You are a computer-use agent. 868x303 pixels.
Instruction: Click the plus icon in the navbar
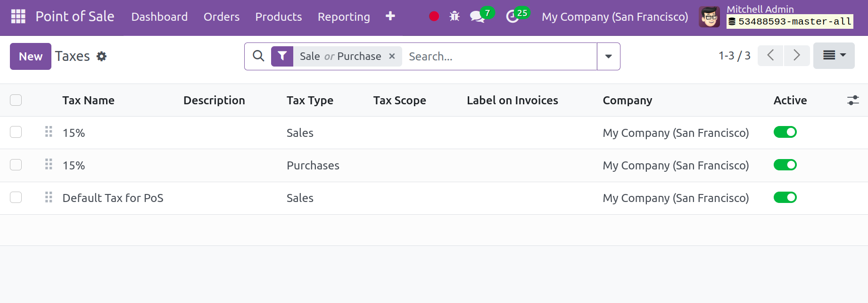390,17
